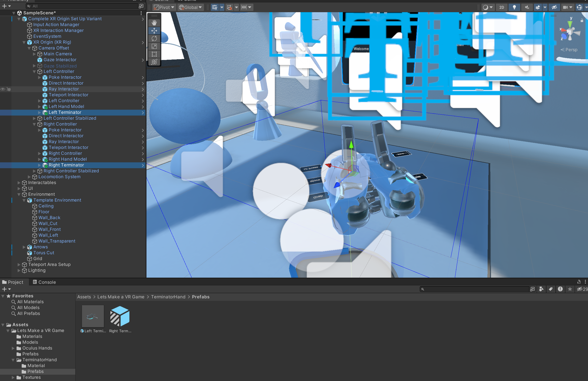
Task: Click search by type filter icon
Action: pyautogui.click(x=541, y=289)
